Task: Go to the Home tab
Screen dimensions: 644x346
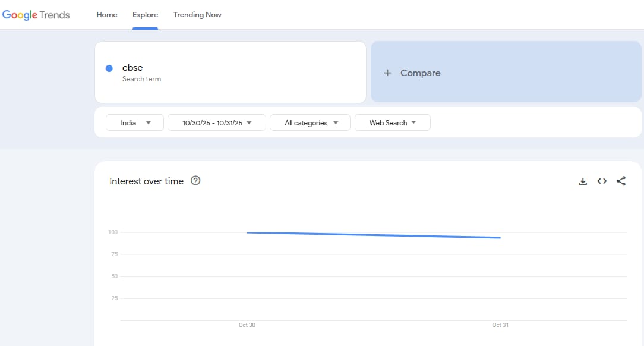Action: (x=107, y=15)
